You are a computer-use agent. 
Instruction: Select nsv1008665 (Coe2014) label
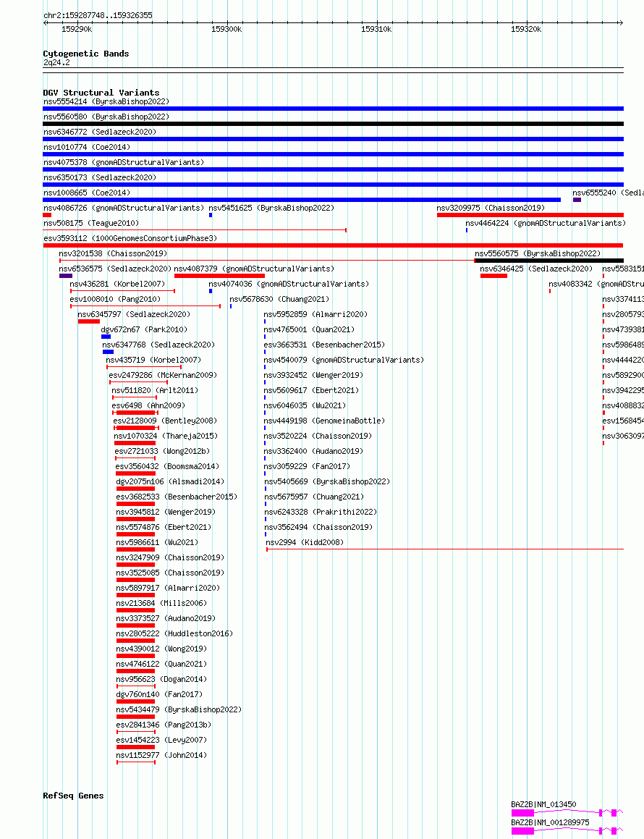pos(87,193)
